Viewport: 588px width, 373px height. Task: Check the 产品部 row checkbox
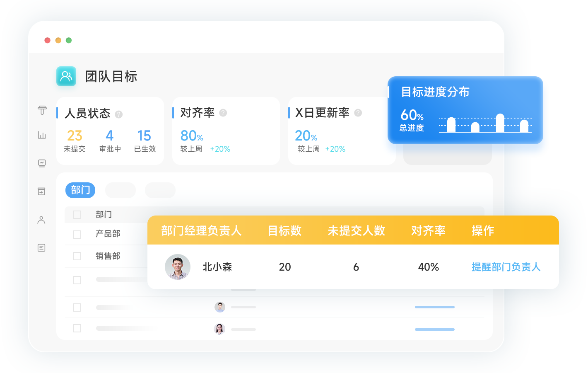[x=77, y=235]
